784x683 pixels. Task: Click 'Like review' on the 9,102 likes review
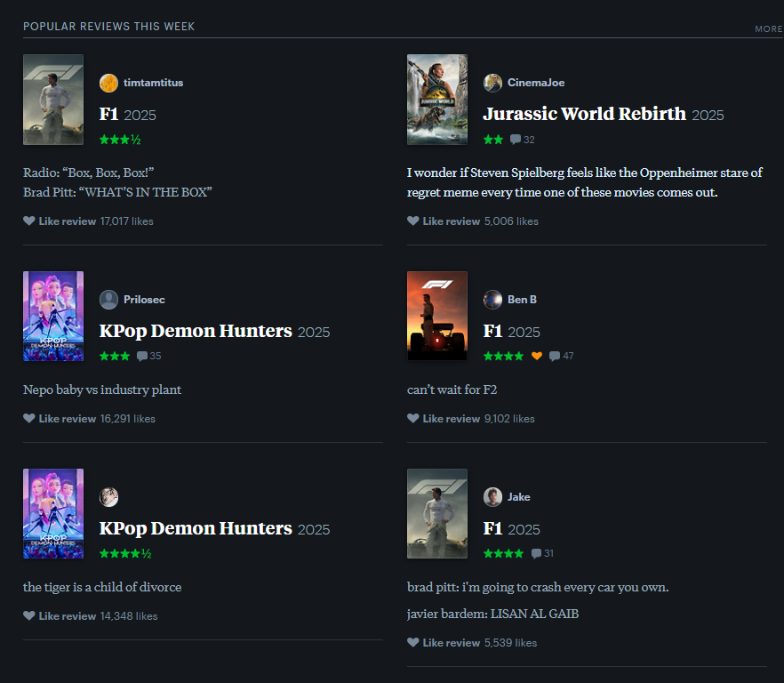[x=452, y=419]
